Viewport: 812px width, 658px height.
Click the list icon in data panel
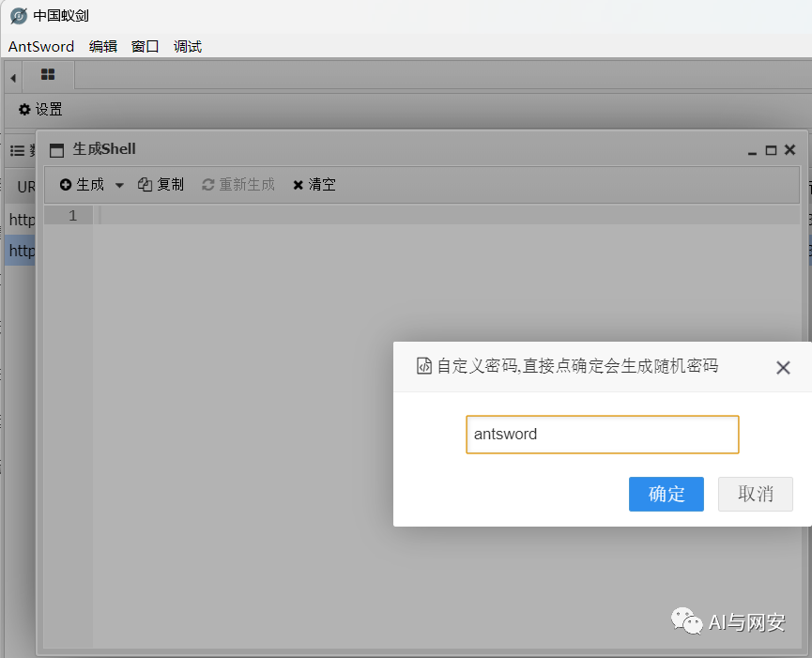[17, 150]
